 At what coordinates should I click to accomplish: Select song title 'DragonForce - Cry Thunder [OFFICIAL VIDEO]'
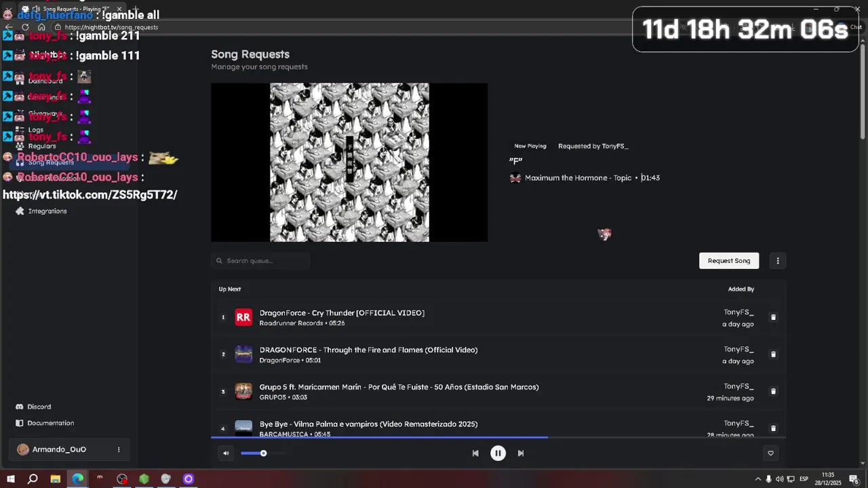(x=342, y=313)
